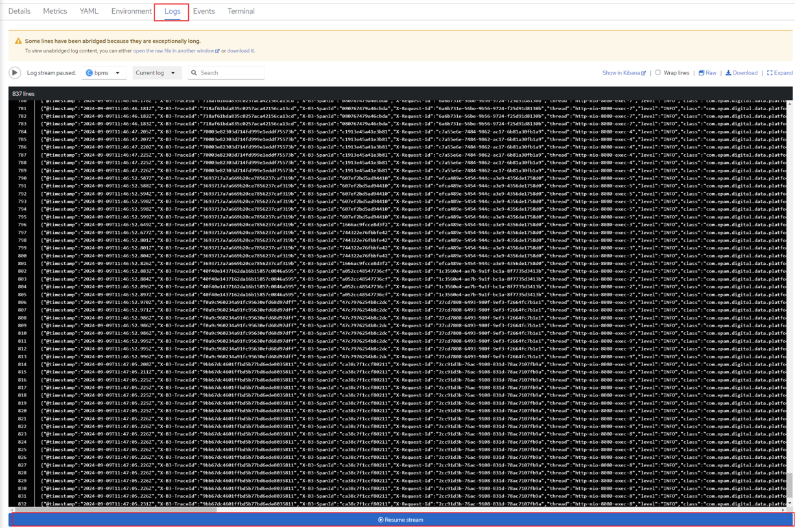The height and width of the screenshot is (532, 795).
Task: Open the Metrics tab
Action: [x=54, y=11]
